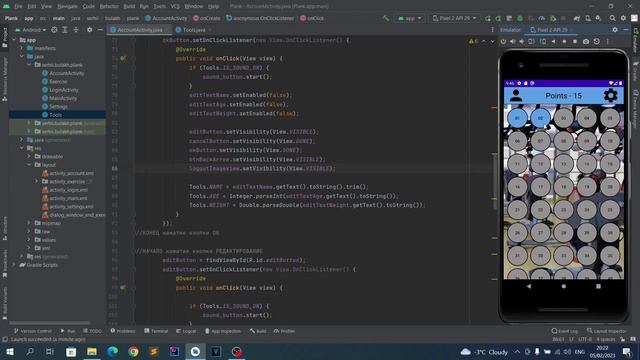This screenshot has width=640, height=360.
Task: Expand the drawable folder
Action: [x=29, y=156]
